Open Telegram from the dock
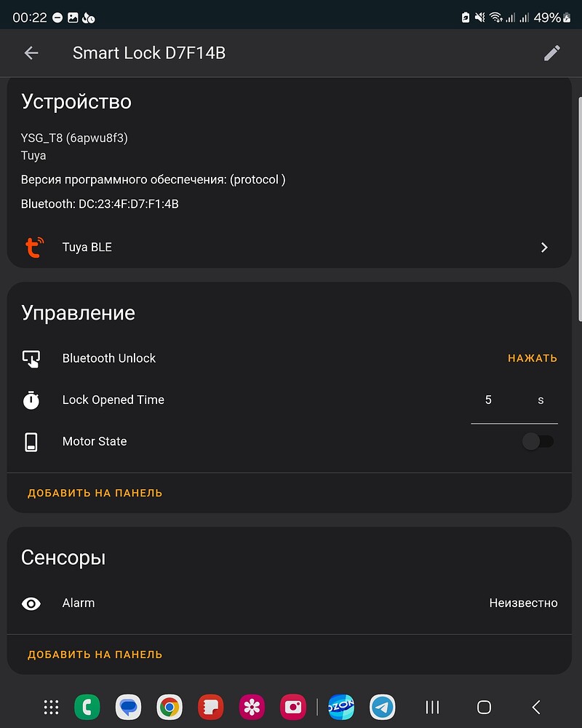582x728 pixels. point(382,707)
